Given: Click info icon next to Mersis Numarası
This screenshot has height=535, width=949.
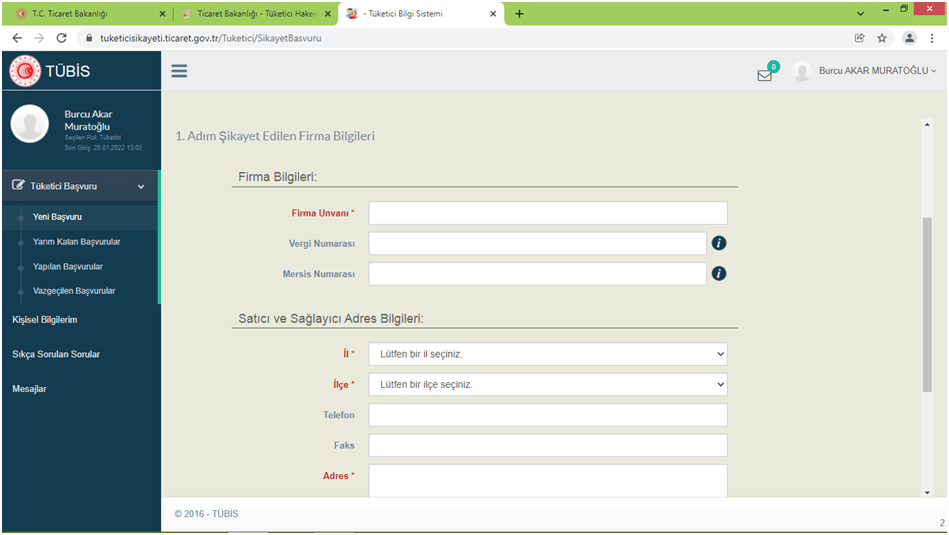Looking at the screenshot, I should (x=718, y=274).
